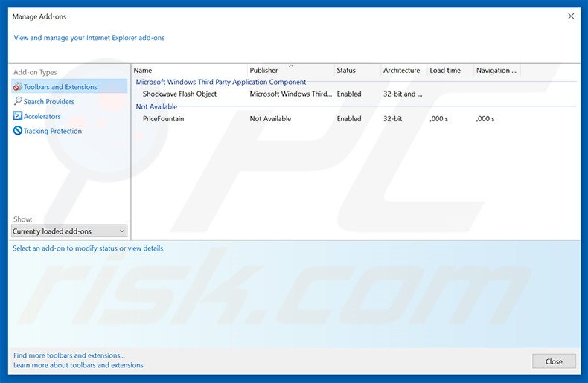Sort list by Name column header
588x383 pixels.
point(190,70)
